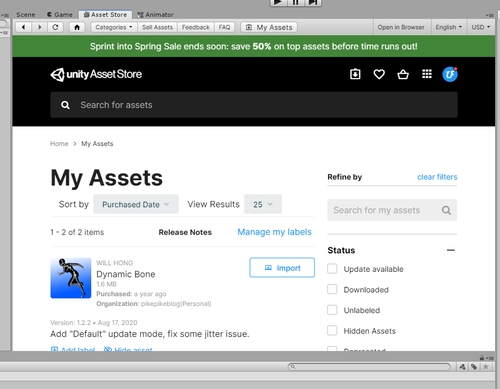This screenshot has height=389, width=500.
Task: Collapse the Status filter section
Action: 451,250
